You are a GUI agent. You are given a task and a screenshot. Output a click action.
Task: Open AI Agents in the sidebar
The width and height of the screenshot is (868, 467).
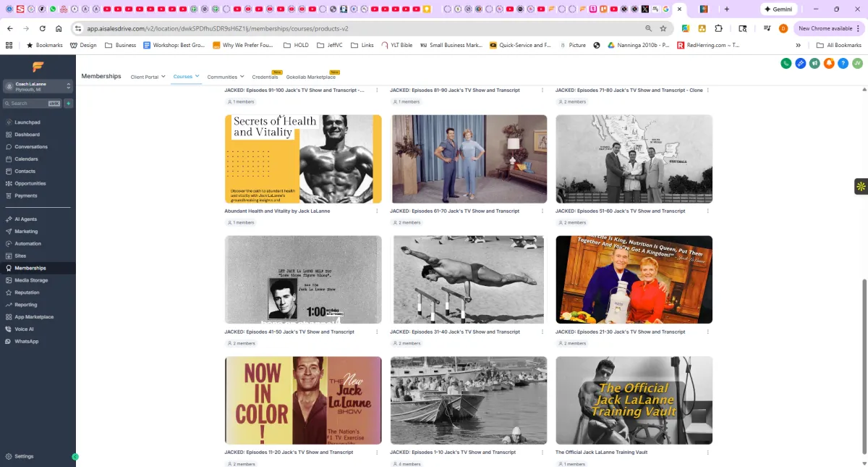click(25, 219)
